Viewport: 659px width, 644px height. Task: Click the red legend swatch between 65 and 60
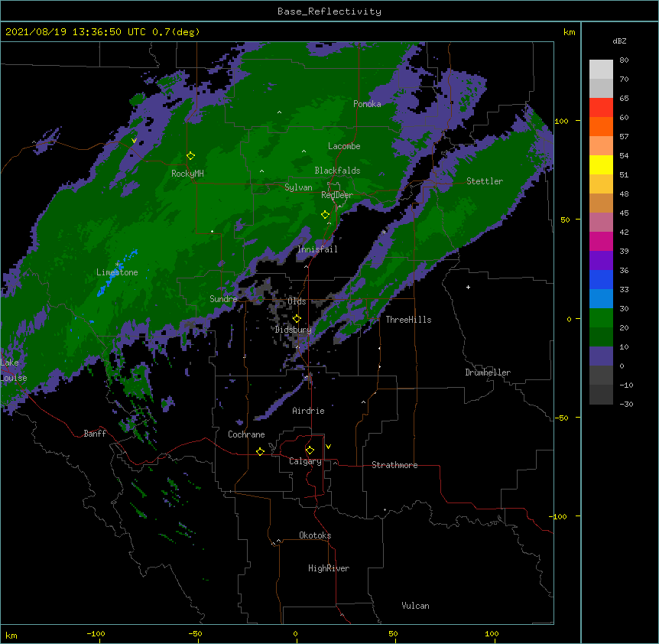click(601, 108)
